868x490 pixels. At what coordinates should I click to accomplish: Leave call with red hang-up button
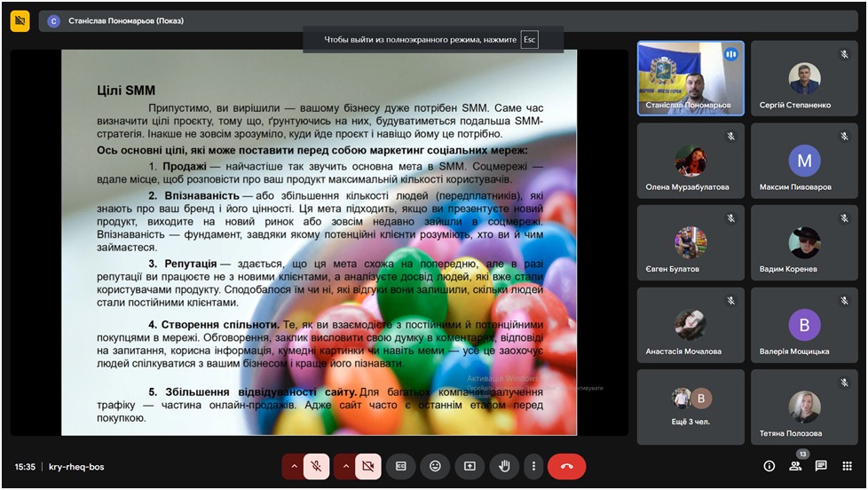pos(566,466)
